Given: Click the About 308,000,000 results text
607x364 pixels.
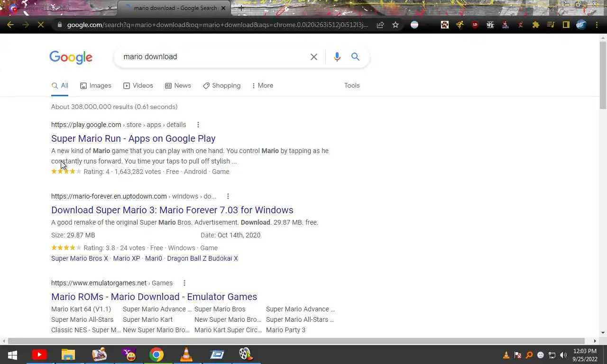Looking at the screenshot, I should pyautogui.click(x=114, y=107).
